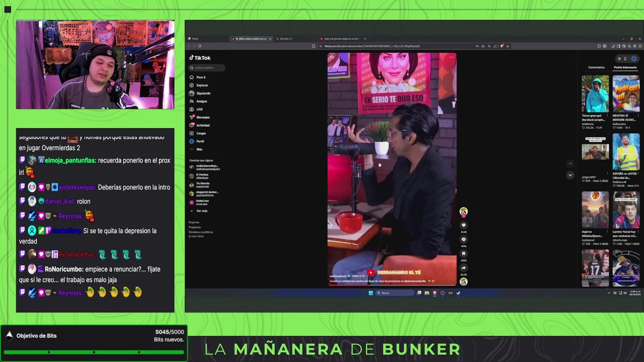Click the TikTok search field
This screenshot has width=644, height=362.
[206, 67]
